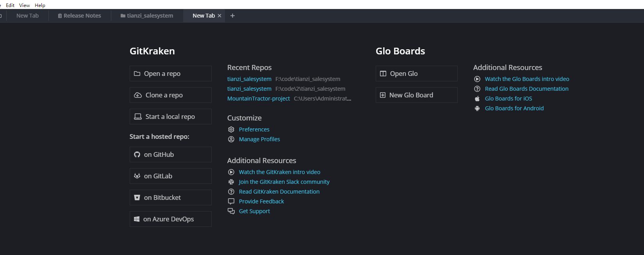Image resolution: width=644 pixels, height=255 pixels.
Task: Open the Edit menu
Action: point(10,5)
